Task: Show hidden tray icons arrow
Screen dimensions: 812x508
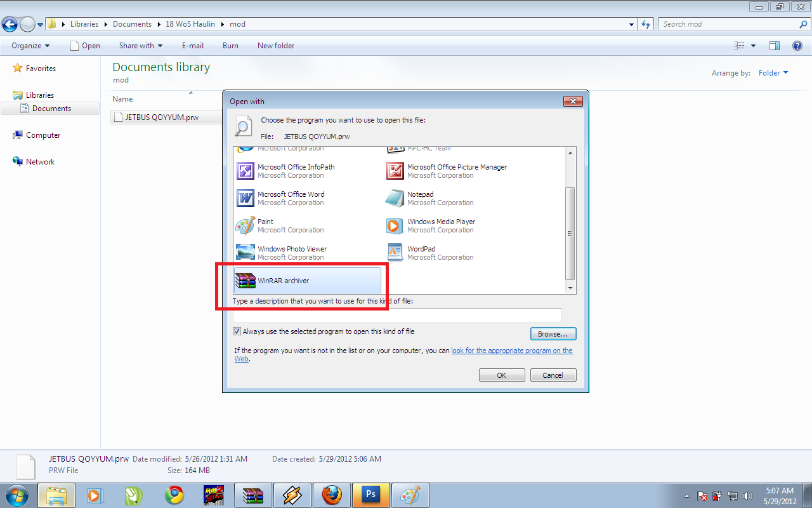Action: 687,496
